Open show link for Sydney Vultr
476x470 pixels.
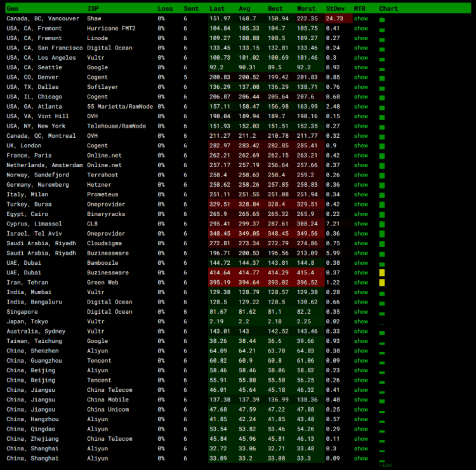360,331
